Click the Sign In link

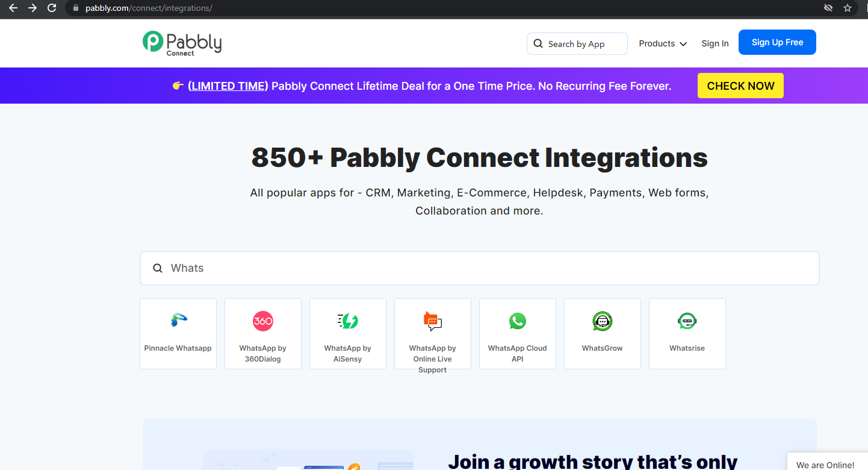[x=715, y=44]
